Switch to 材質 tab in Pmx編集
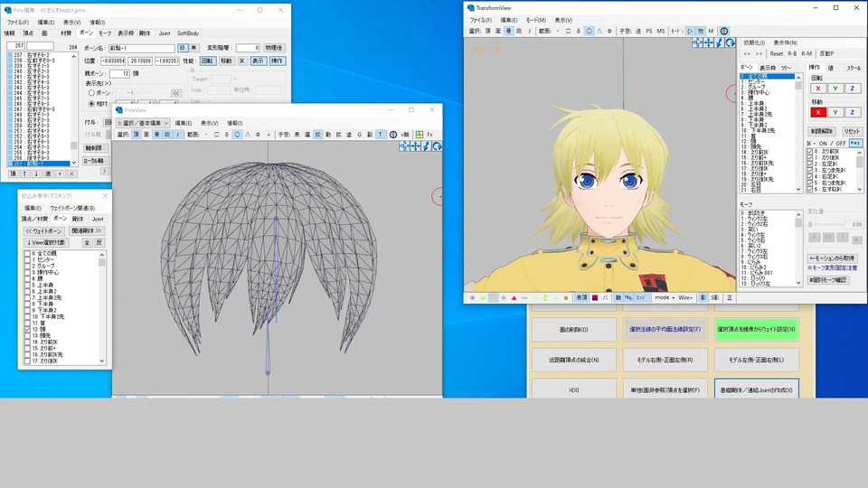 pos(66,33)
